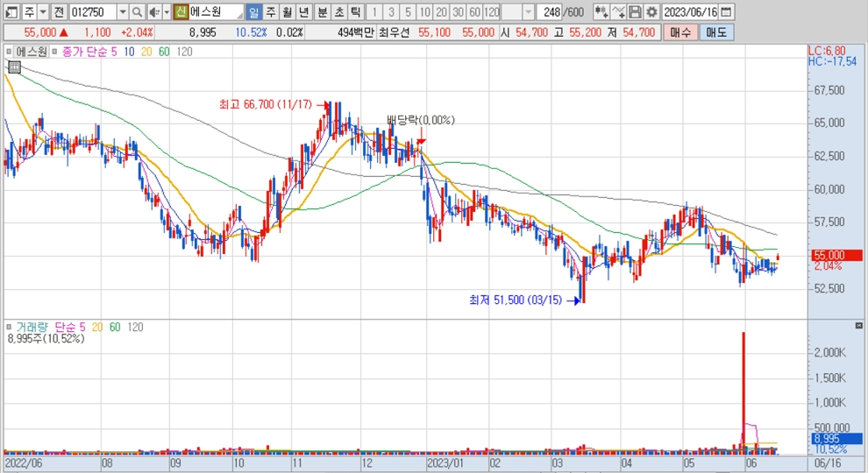The width and height of the screenshot is (868, 473).
Task: Toggle the 거래량 volume indicator checkbox
Action: pyautogui.click(x=11, y=327)
